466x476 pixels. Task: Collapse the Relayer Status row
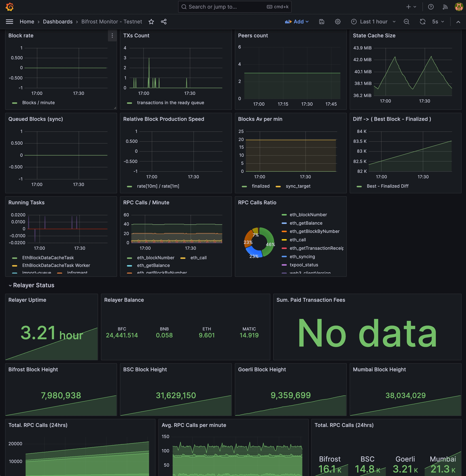[x=34, y=285]
